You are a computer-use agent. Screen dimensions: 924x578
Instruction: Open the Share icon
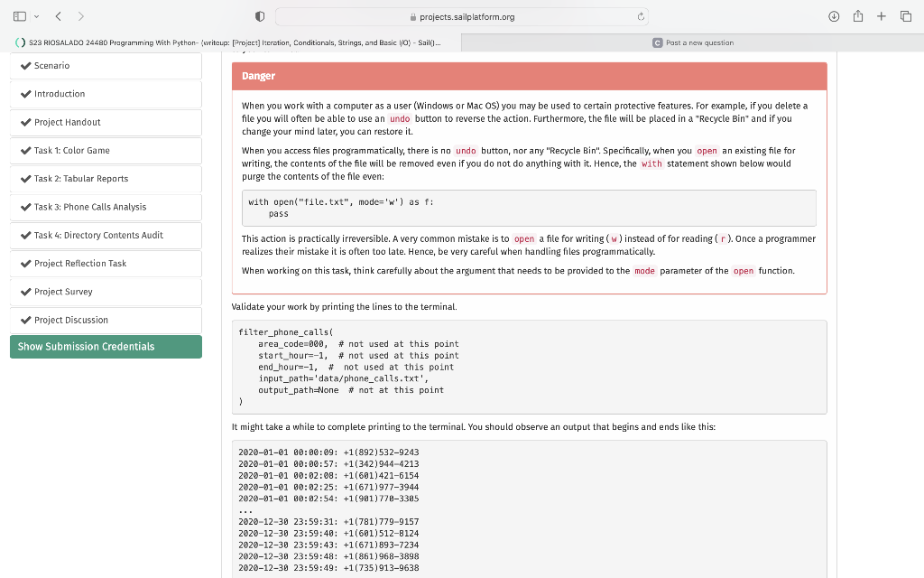point(857,15)
